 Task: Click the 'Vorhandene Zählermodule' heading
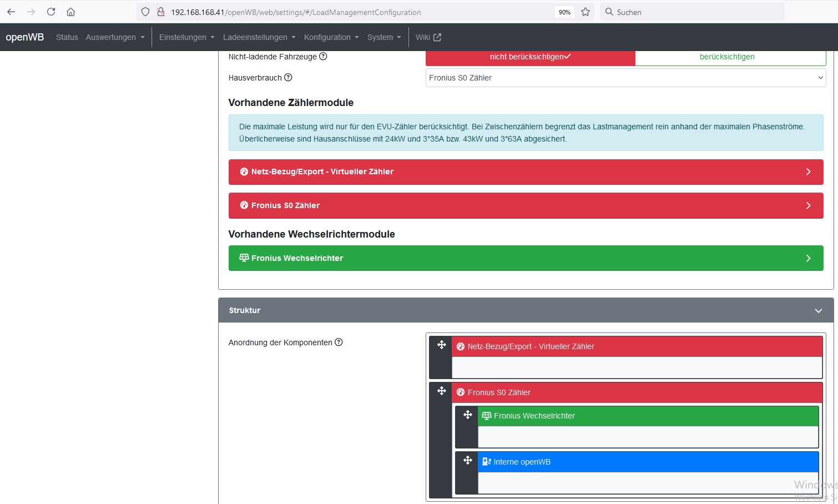pos(291,103)
